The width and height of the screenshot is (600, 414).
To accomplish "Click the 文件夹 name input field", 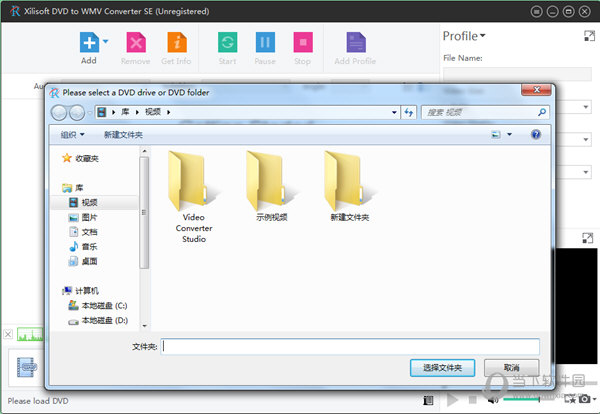I will tap(350, 346).
